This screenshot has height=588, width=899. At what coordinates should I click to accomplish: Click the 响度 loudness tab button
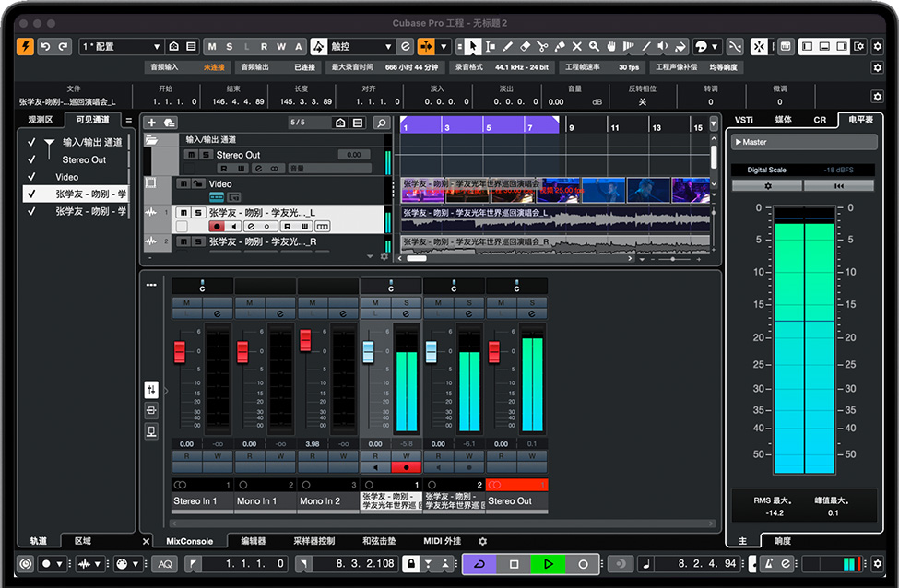tap(782, 541)
